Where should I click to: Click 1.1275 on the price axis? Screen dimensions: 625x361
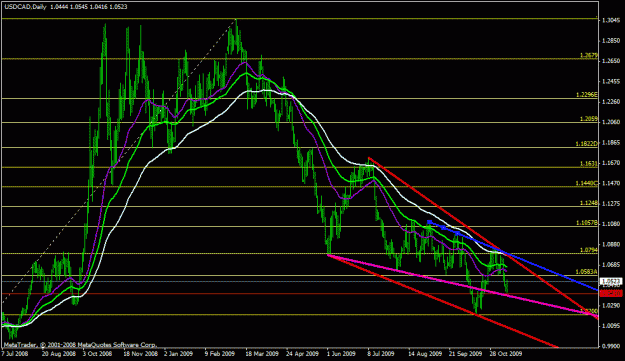[x=611, y=203]
